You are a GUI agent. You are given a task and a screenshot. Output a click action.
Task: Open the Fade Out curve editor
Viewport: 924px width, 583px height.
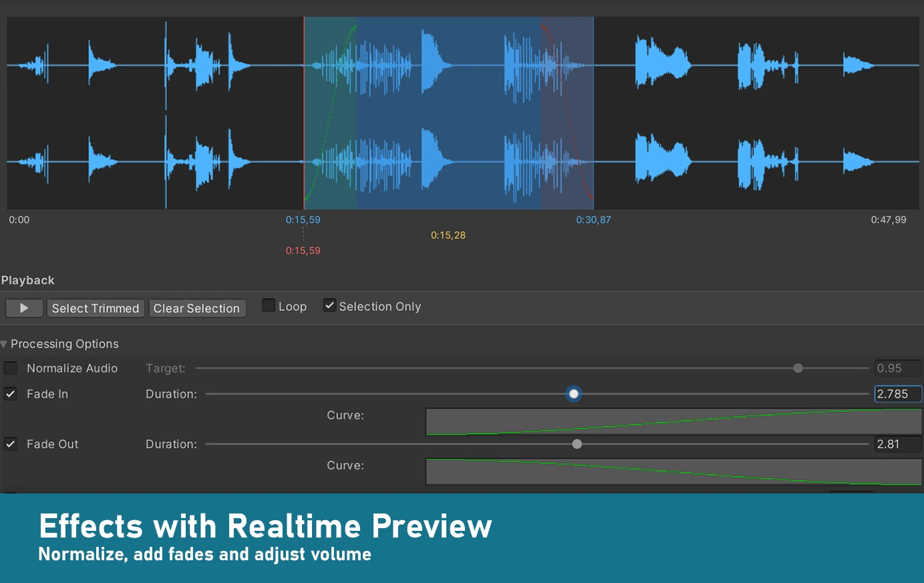coord(673,472)
